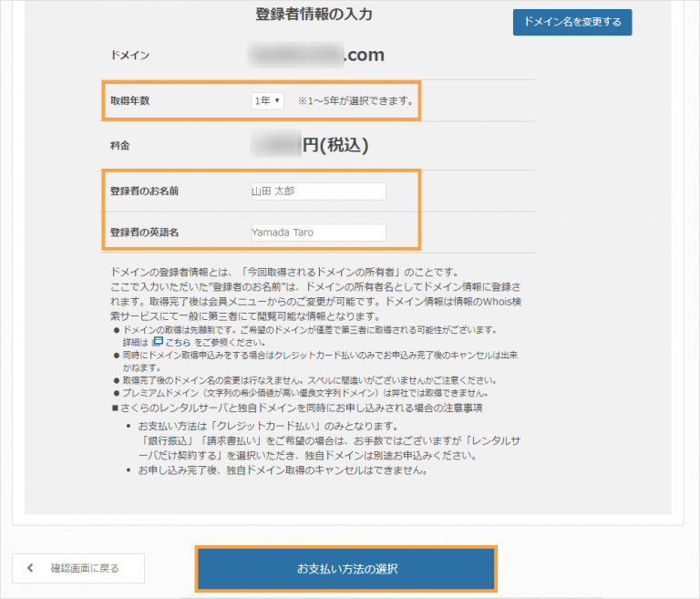Focus the 登録者のお名前 input field
This screenshot has width=700, height=599.
pos(317,191)
